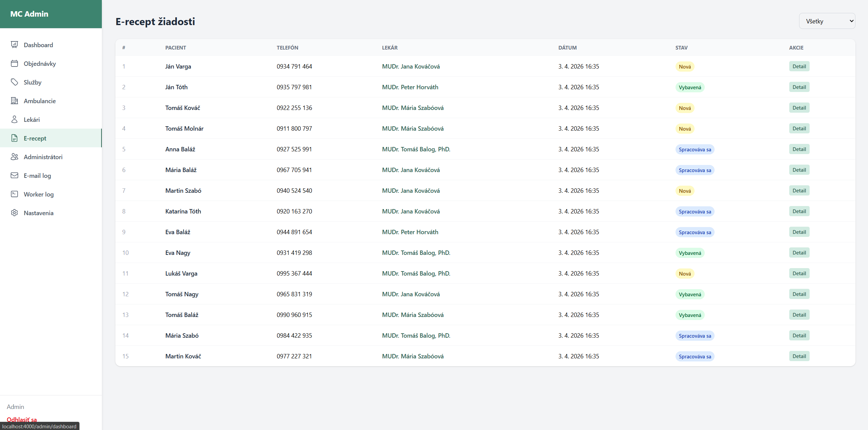Click the Nastavenia gear icon
This screenshot has height=430, width=868.
coord(14,213)
